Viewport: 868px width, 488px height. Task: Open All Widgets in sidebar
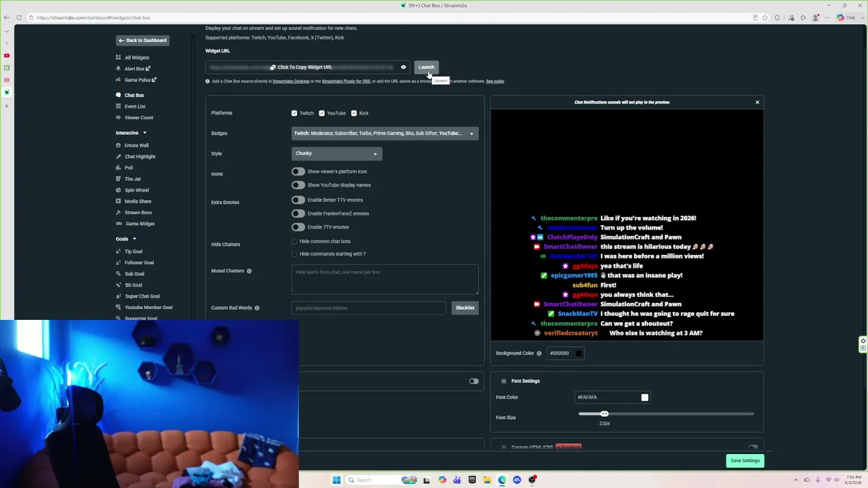coord(136,58)
